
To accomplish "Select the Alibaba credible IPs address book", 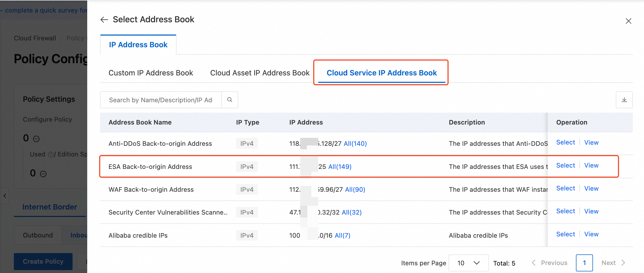I will pos(565,234).
